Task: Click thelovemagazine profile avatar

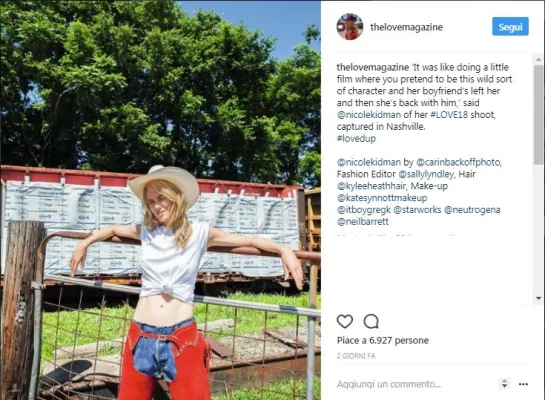Action: coord(350,27)
